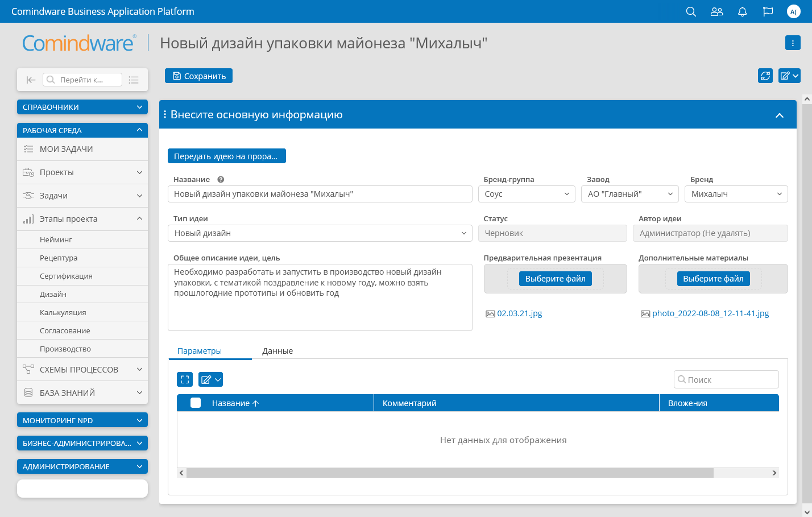Expand БИЗНЕС-АДМИНИСТРИРОВАНИЕ section
The image size is (812, 517).
tap(82, 443)
